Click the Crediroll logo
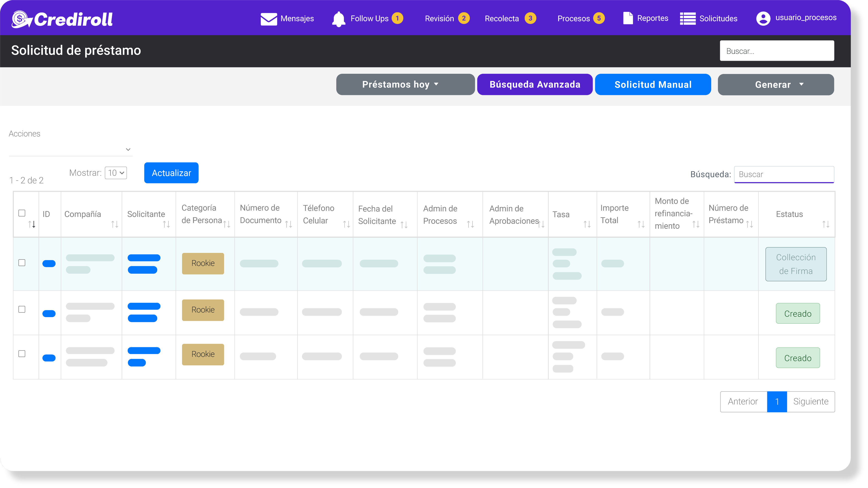 coord(62,19)
